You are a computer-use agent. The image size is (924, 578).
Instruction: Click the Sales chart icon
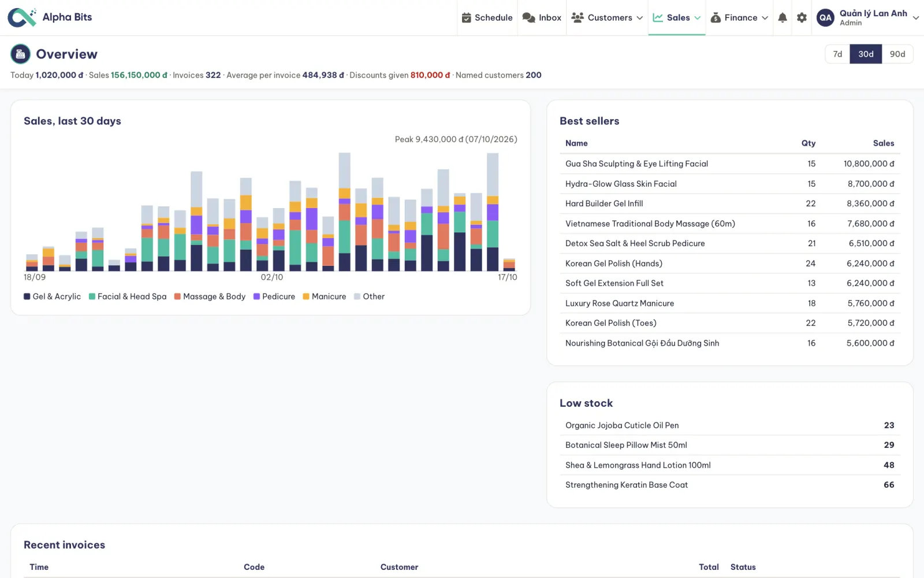[658, 18]
